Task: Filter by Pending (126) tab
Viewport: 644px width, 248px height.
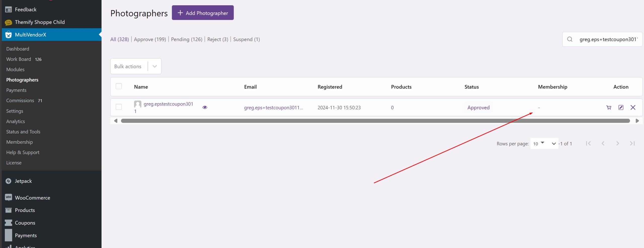Action: 186,39
